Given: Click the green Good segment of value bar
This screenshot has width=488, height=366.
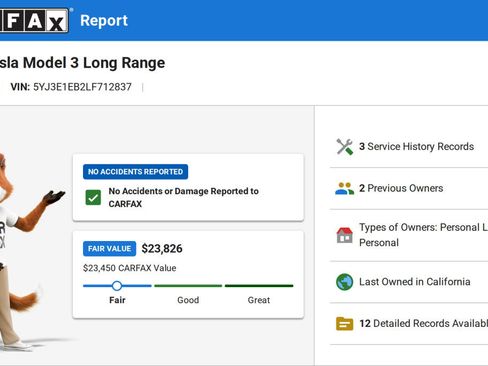Looking at the screenshot, I should tap(188, 286).
